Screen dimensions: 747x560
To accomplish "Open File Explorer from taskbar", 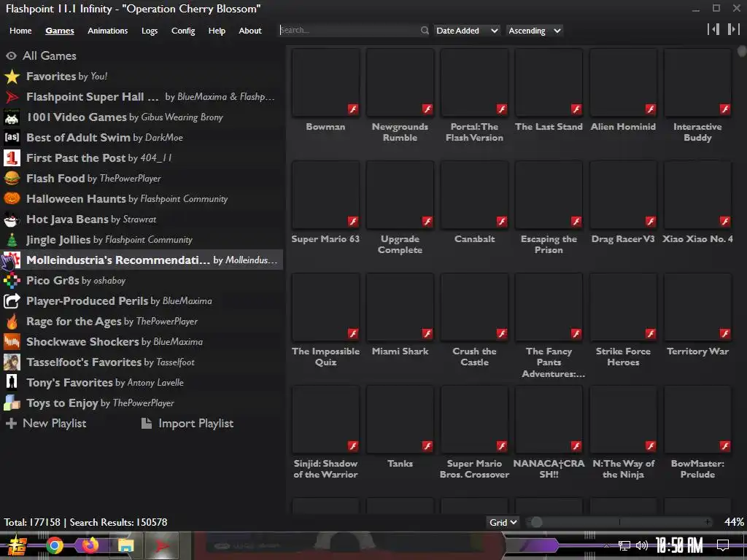I will (125, 545).
